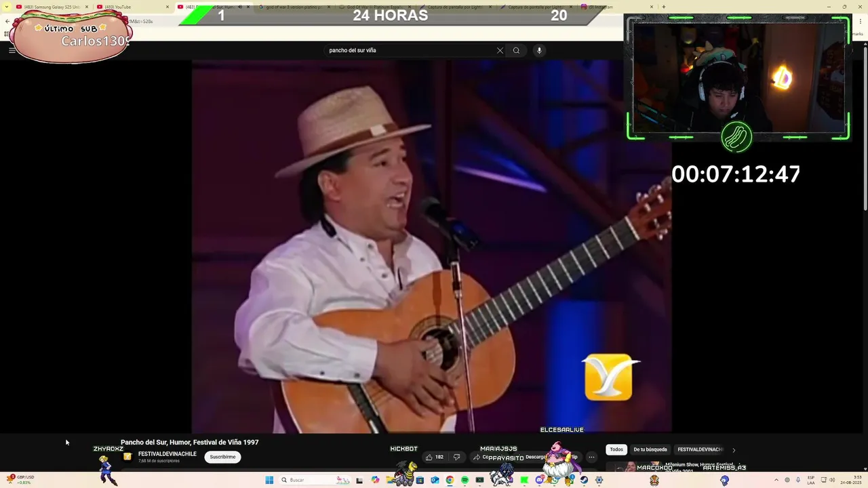Start voice search with the microphone icon
This screenshot has width=868, height=488.
539,50
